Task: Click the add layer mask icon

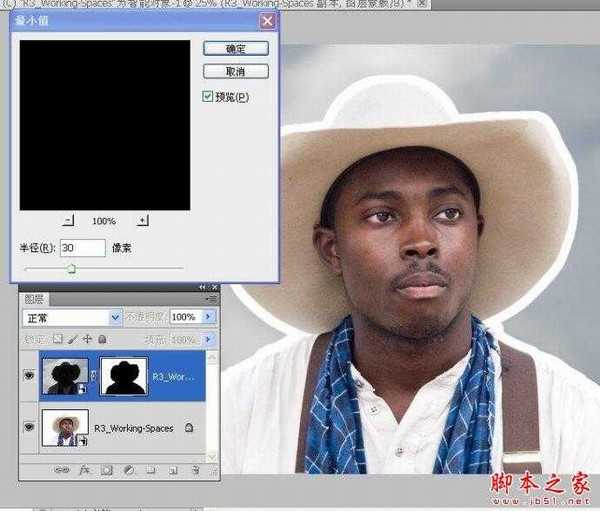Action: pos(105,468)
